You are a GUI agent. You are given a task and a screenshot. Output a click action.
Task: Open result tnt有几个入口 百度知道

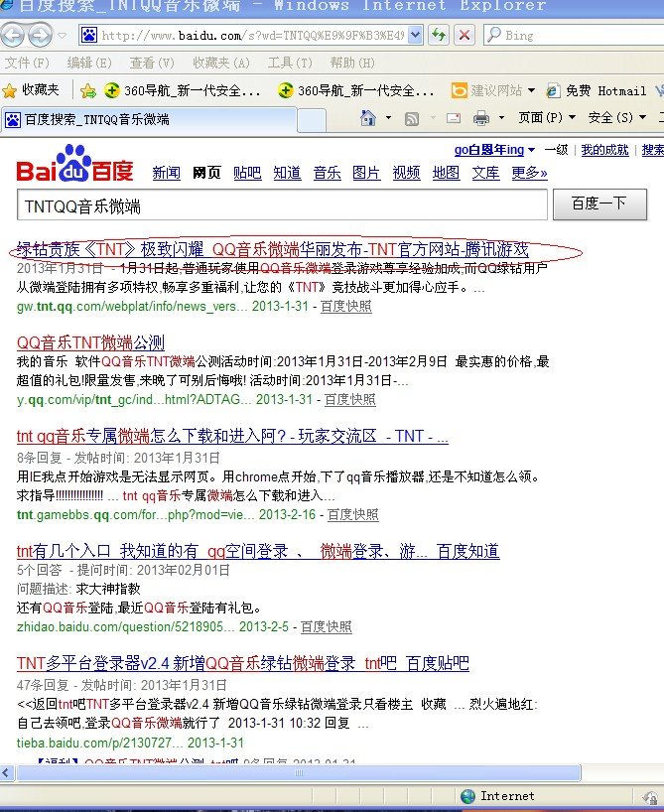(258, 551)
